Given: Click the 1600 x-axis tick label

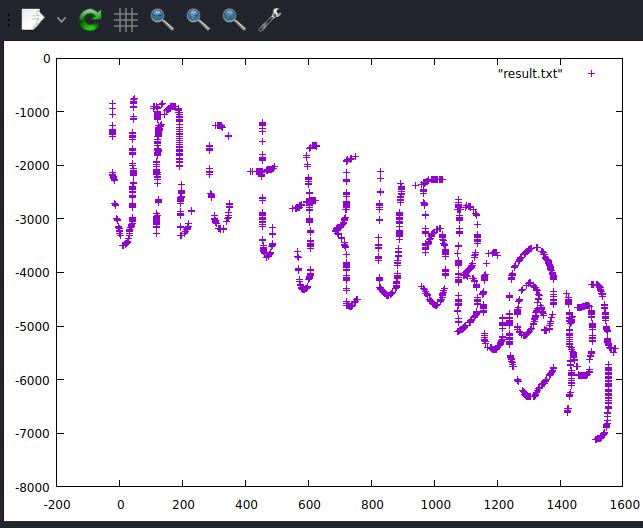Looking at the screenshot, I should (x=624, y=504).
